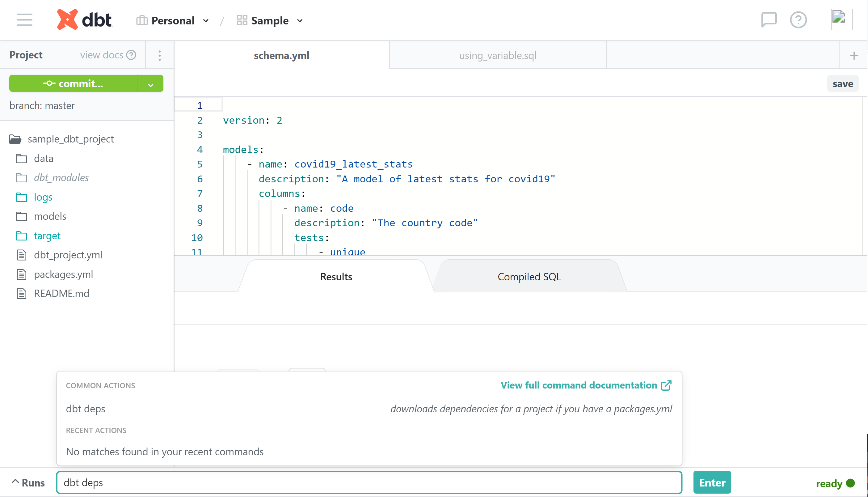Expand the models folder
The width and height of the screenshot is (868, 497).
pos(50,216)
